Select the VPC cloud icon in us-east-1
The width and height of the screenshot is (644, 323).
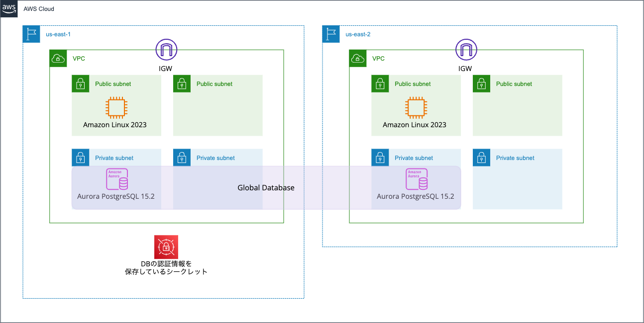[58, 58]
